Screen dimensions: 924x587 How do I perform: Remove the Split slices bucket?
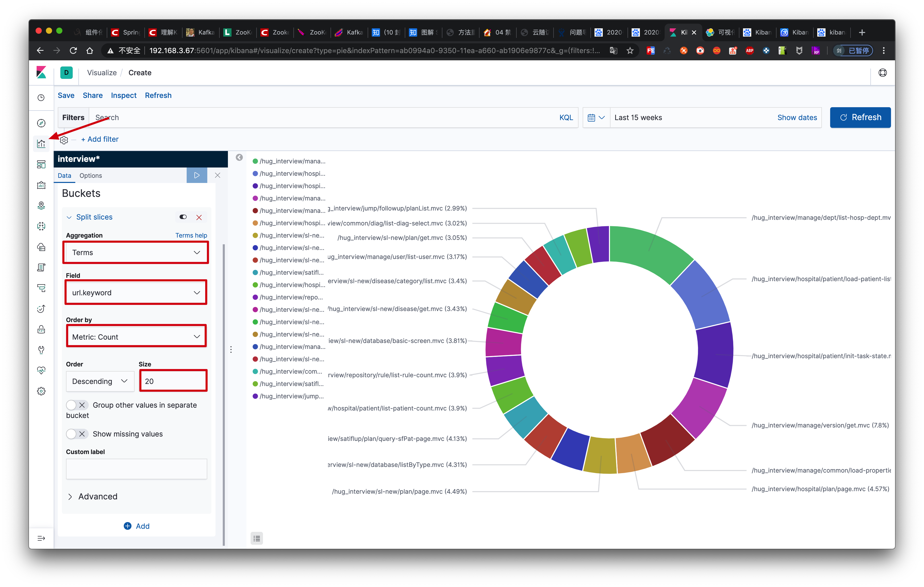199,217
